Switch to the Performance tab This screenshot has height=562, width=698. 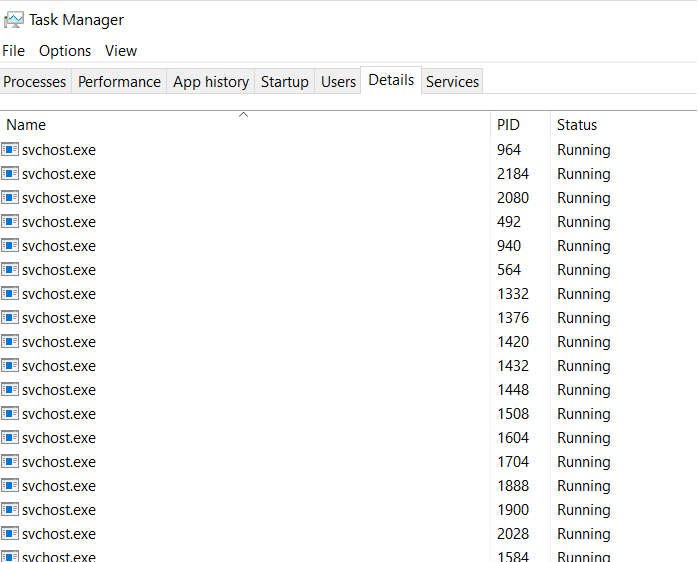[119, 81]
